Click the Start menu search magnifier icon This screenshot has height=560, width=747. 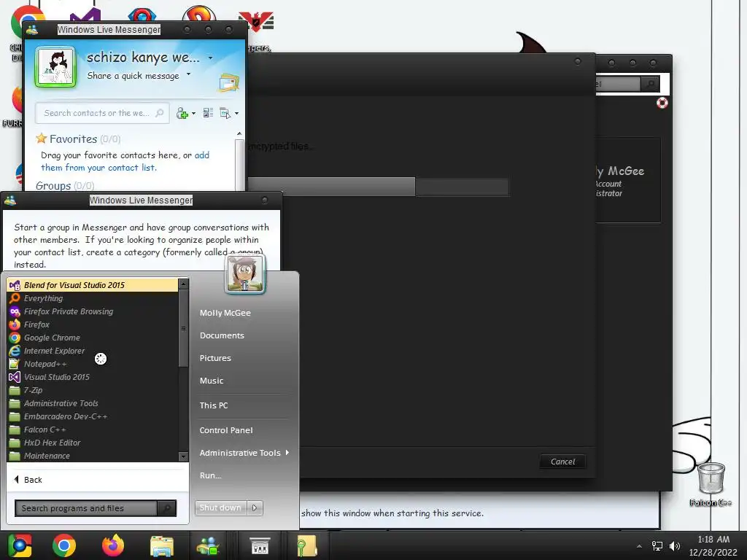point(167,508)
